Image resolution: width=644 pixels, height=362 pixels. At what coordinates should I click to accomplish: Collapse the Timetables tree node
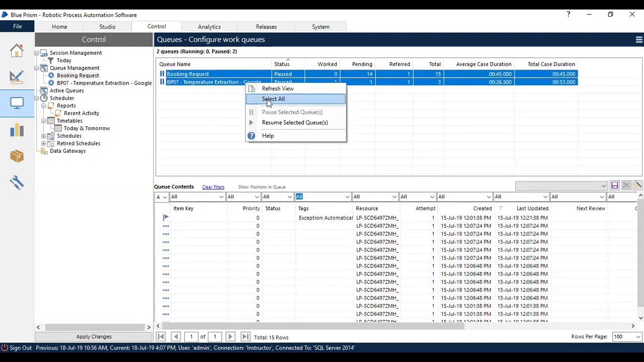pyautogui.click(x=44, y=121)
